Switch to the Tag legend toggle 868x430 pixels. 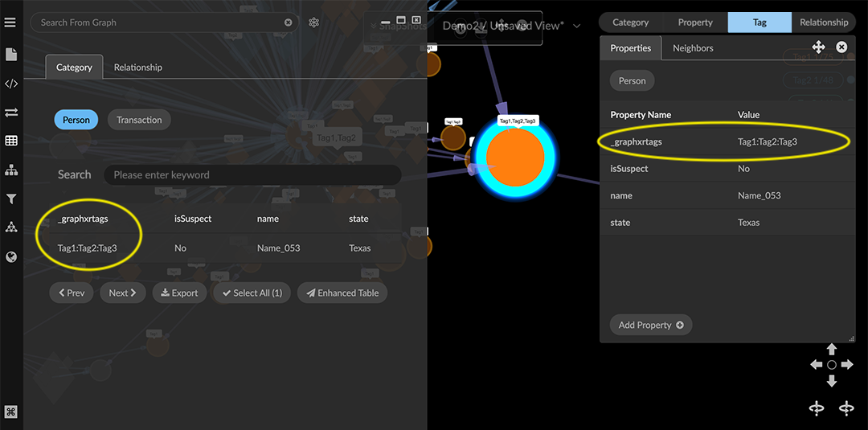point(759,23)
